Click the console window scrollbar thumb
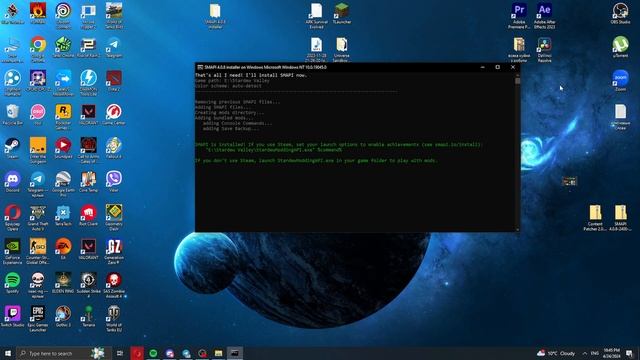The width and height of the screenshot is (640, 360). coord(518,81)
